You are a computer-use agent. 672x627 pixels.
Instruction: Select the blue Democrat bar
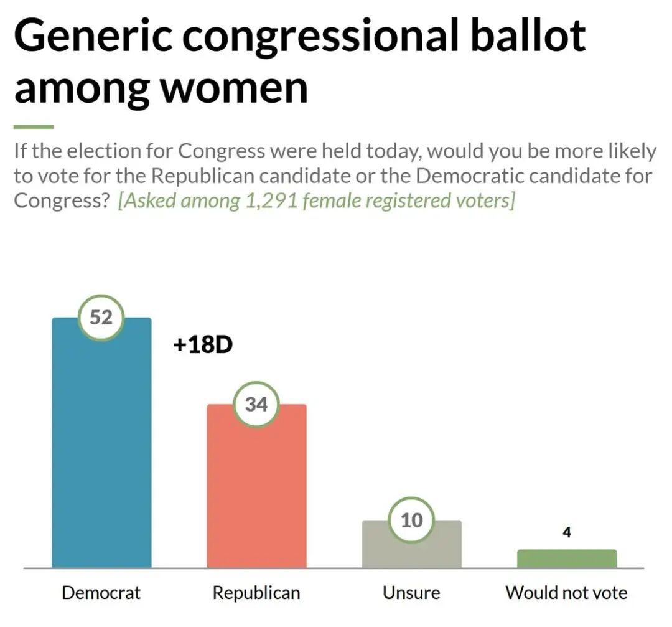(x=101, y=443)
